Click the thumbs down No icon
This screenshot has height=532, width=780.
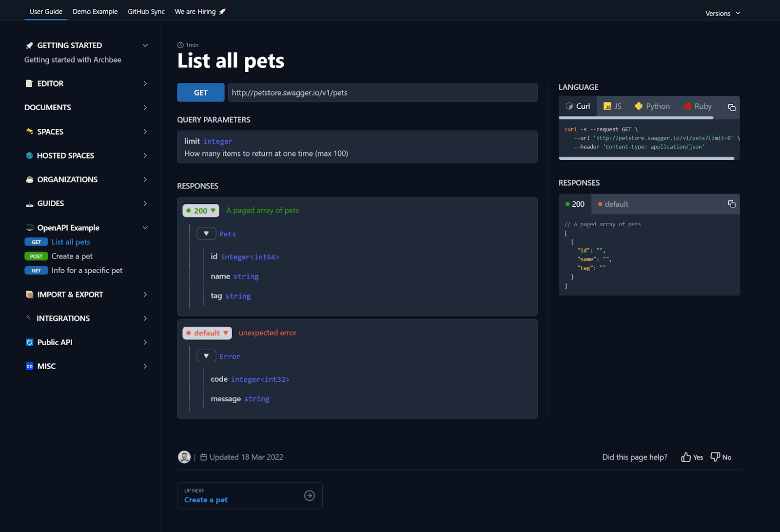coord(715,457)
